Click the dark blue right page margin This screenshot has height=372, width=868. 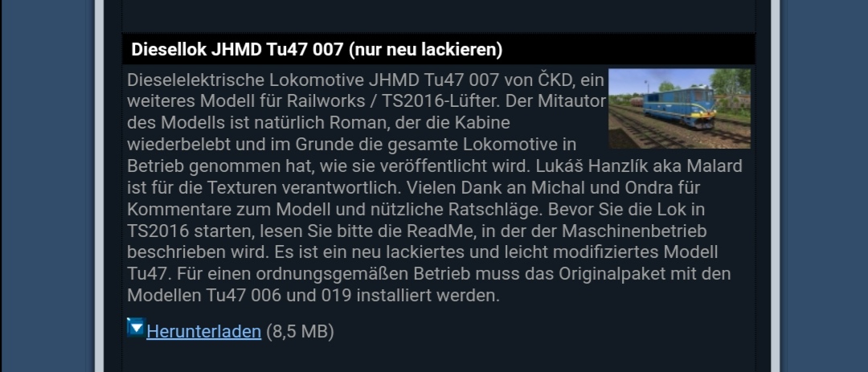[825, 186]
